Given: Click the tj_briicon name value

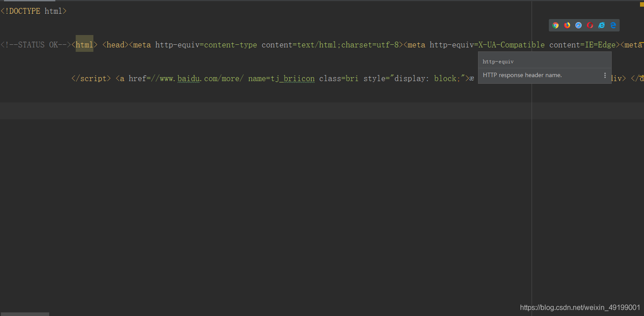Looking at the screenshot, I should [293, 78].
